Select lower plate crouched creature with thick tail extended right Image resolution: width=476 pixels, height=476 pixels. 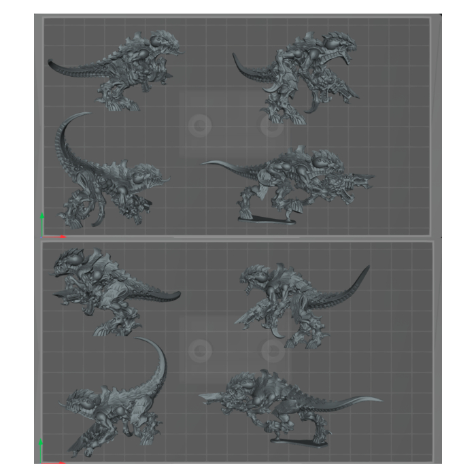116,292
